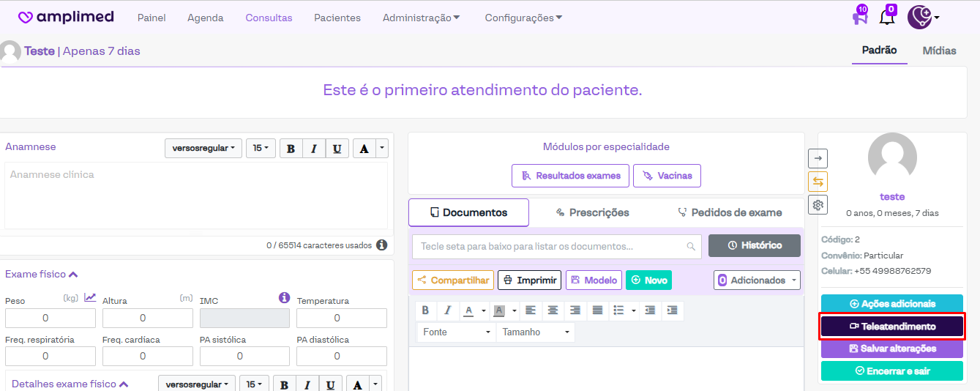
Task: Toggle italic in Anamnese toolbar
Action: tap(314, 149)
